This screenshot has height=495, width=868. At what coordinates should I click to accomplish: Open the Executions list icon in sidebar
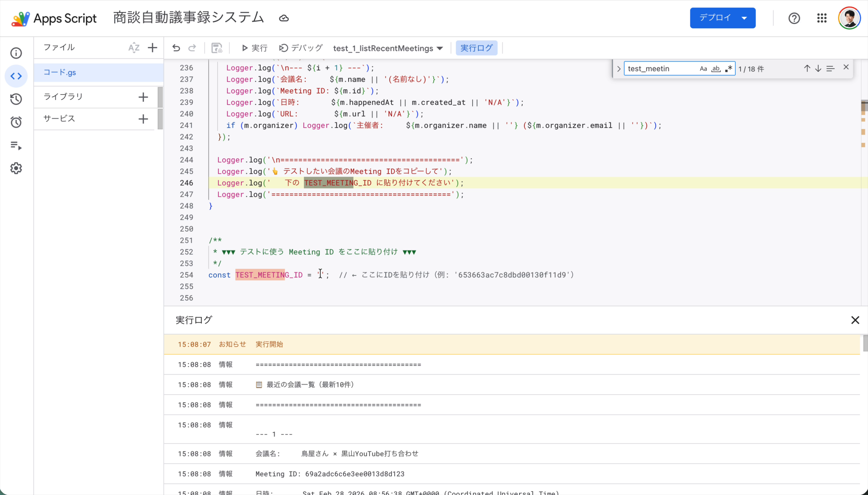pos(16,146)
